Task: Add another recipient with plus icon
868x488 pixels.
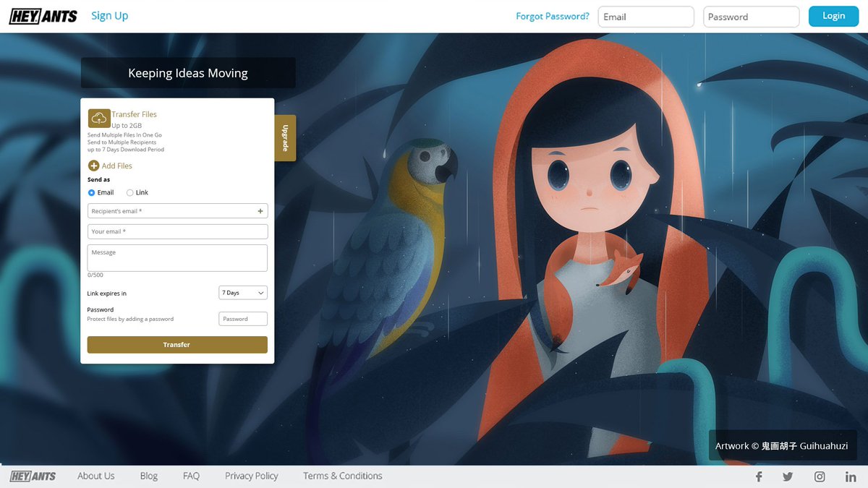Action: [260, 211]
